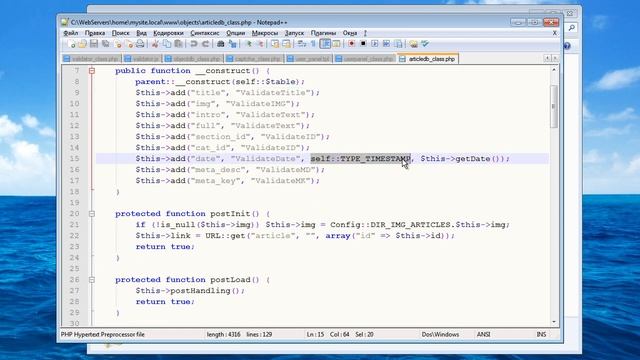Stop macro recording with the black square
Viewport: 640px width, 360px height.
(x=363, y=44)
